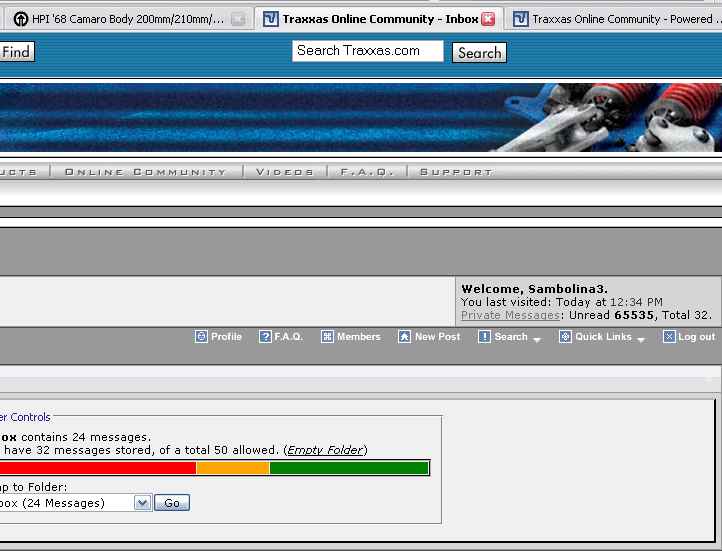Click the Folder Controls legend text
The height and width of the screenshot is (551, 722).
coord(25,417)
